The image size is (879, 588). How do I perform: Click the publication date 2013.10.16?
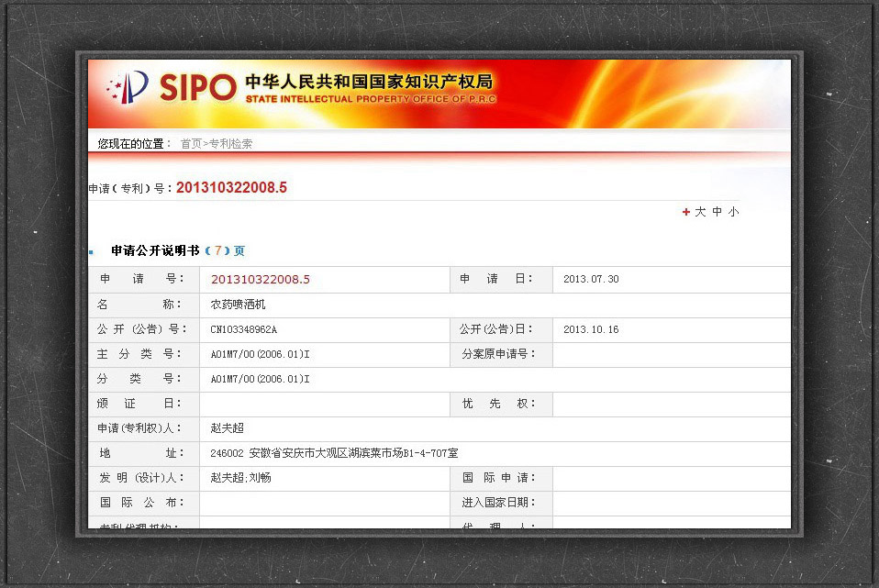591,329
